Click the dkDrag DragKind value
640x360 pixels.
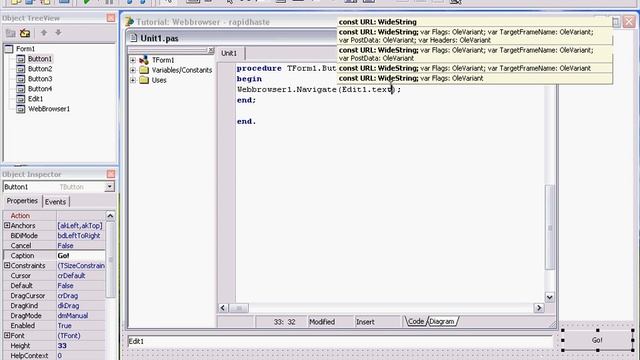[68, 305]
